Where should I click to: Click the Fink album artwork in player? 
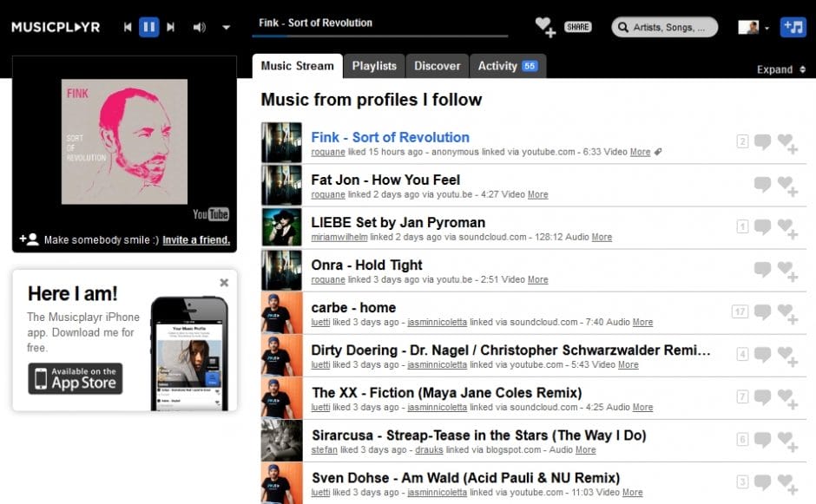pos(124,141)
